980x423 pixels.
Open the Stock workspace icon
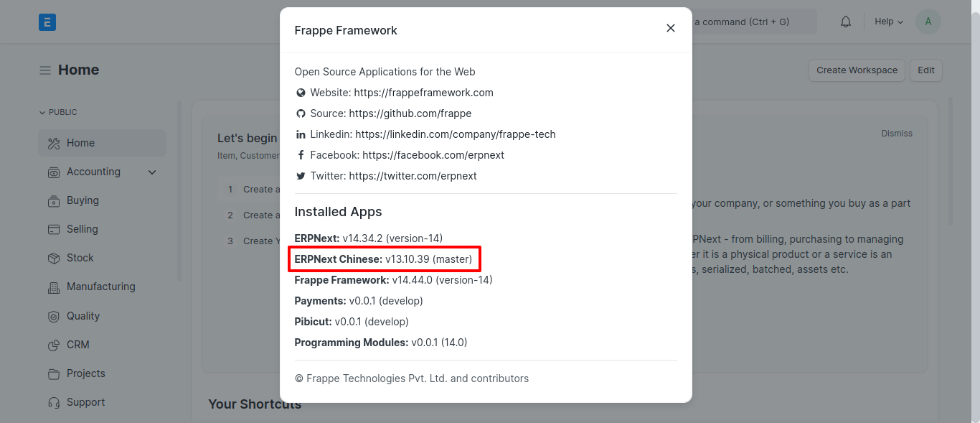click(x=54, y=259)
